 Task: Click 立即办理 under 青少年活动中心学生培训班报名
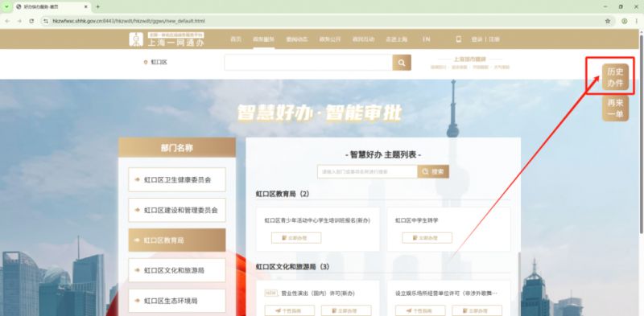click(x=296, y=238)
